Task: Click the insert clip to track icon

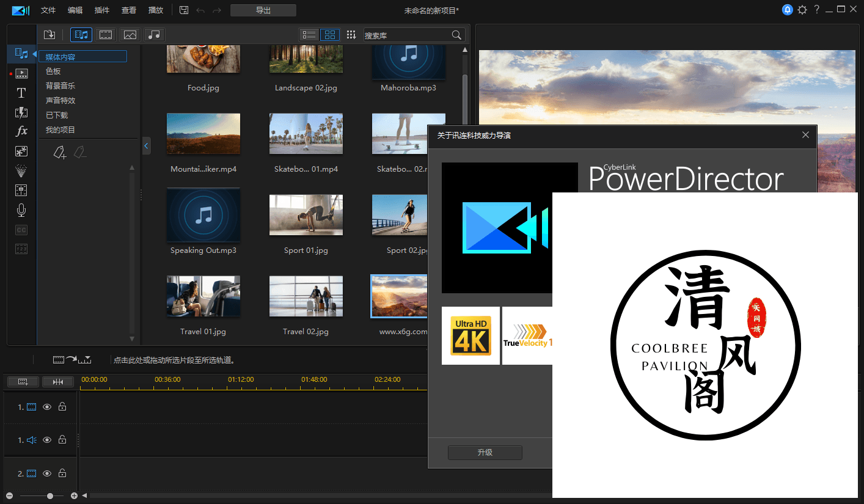Action: coord(72,360)
